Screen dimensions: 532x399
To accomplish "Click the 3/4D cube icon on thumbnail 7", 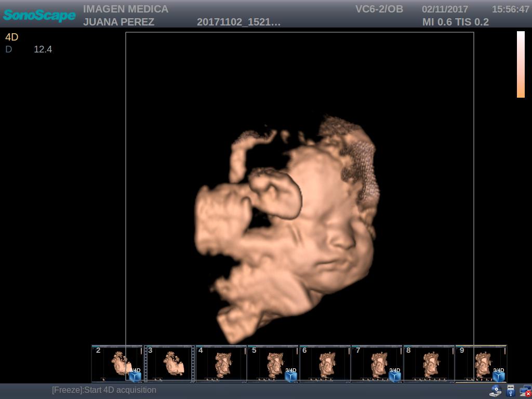I will point(394,375).
